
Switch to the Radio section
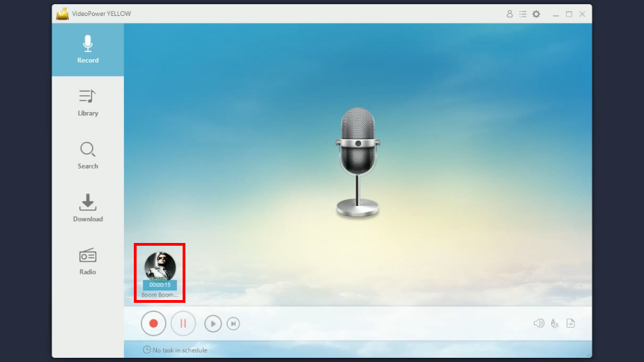tap(88, 262)
